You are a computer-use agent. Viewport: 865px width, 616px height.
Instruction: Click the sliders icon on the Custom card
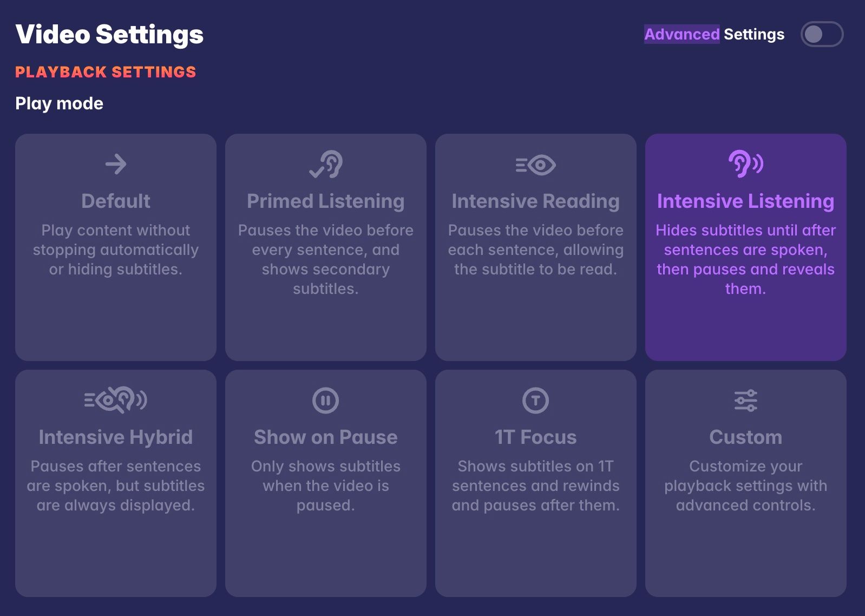(745, 399)
